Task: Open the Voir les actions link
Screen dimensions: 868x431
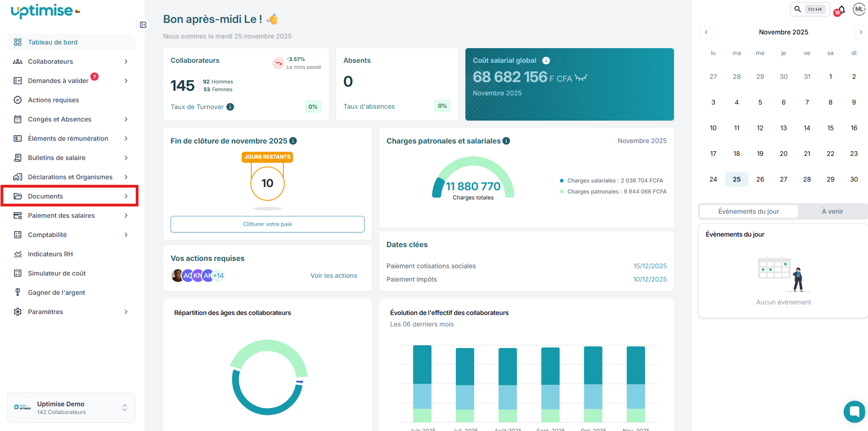Action: [x=333, y=276]
